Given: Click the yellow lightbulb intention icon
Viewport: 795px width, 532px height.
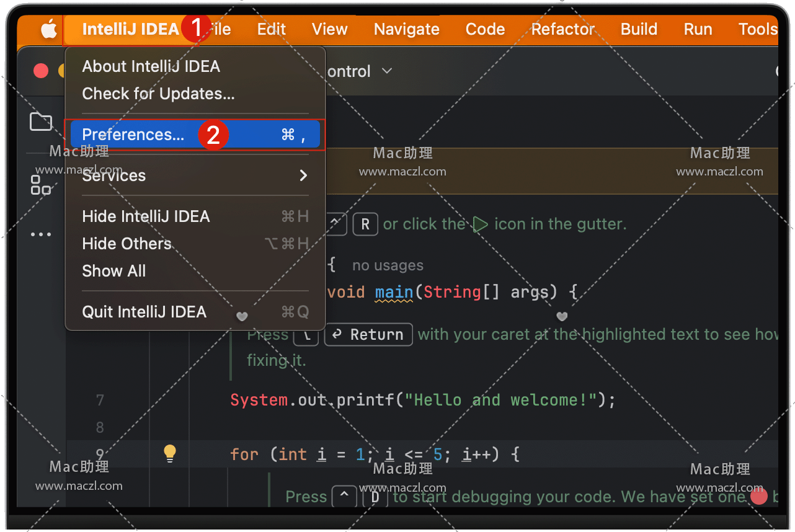Looking at the screenshot, I should [x=170, y=453].
